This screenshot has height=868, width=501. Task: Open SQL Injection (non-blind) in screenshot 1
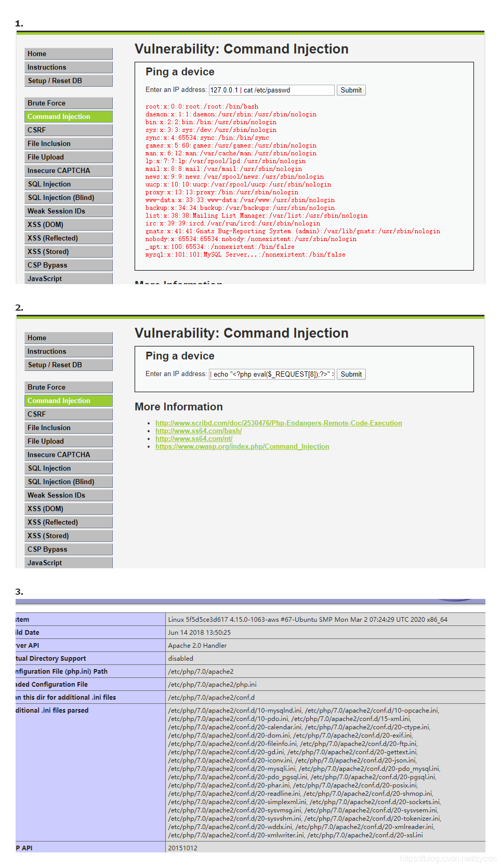pos(68,184)
